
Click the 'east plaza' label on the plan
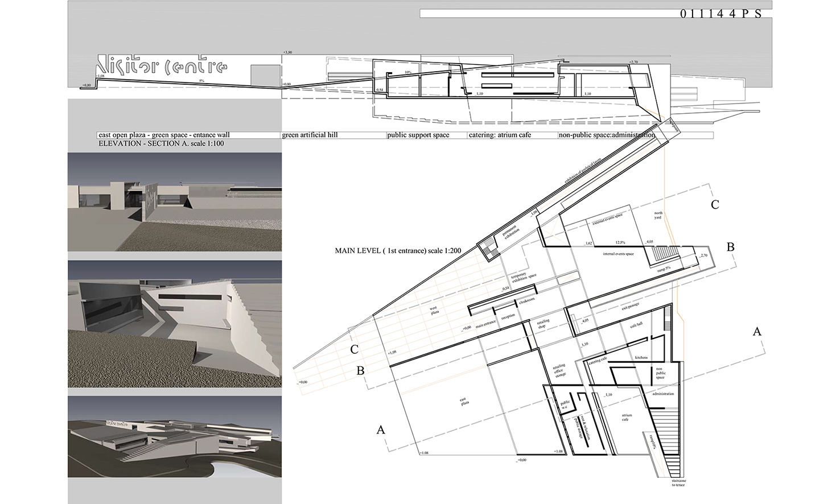(x=464, y=402)
